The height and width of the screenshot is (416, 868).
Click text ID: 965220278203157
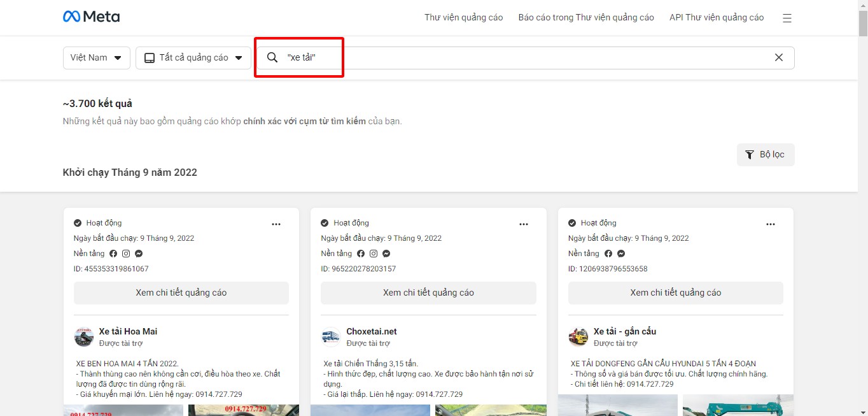click(x=358, y=269)
